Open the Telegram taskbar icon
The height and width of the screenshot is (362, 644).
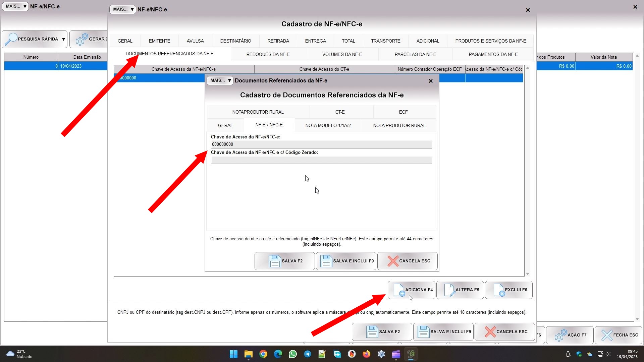pos(307,354)
